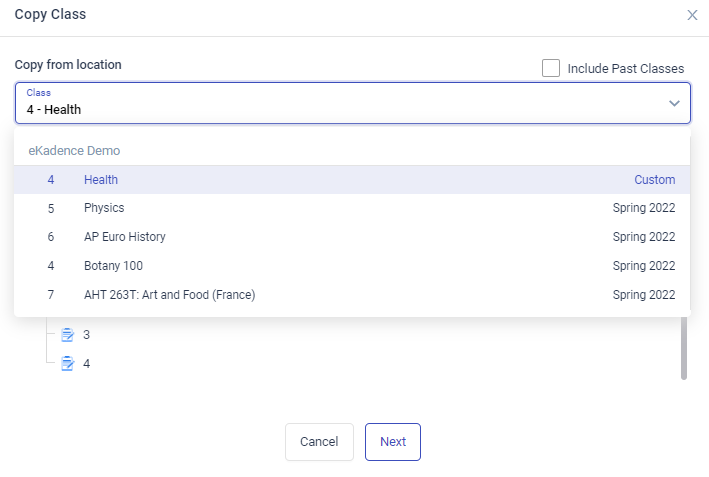709x477 pixels.
Task: Select Health class from the list
Action: [x=101, y=180]
